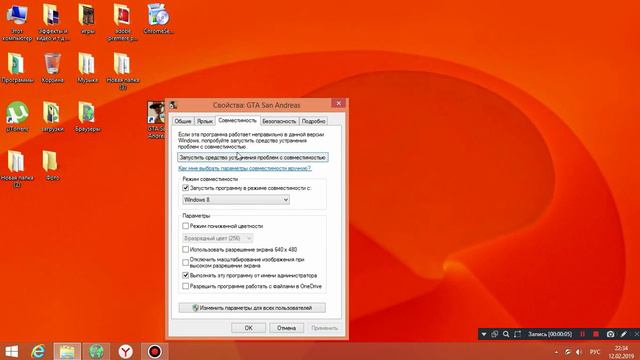Enable the 640 x 480 screen resolution checkbox

(x=186, y=249)
